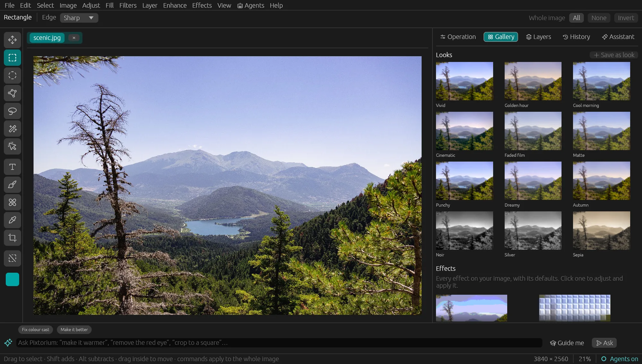Click the Pixtorium sparkle icon

(8, 342)
